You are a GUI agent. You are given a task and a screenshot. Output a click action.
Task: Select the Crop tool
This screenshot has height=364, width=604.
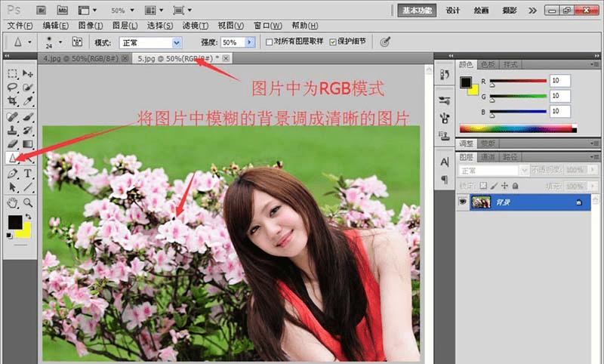[x=12, y=101]
